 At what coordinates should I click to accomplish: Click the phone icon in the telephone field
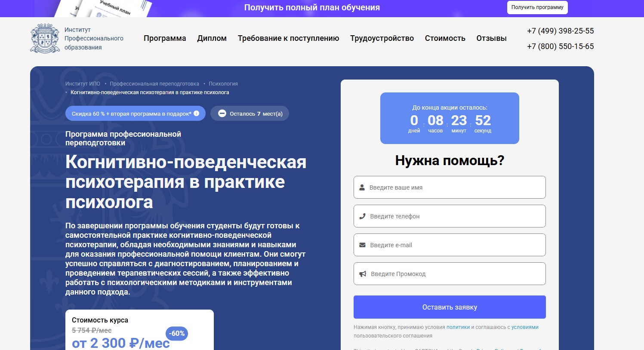click(362, 216)
